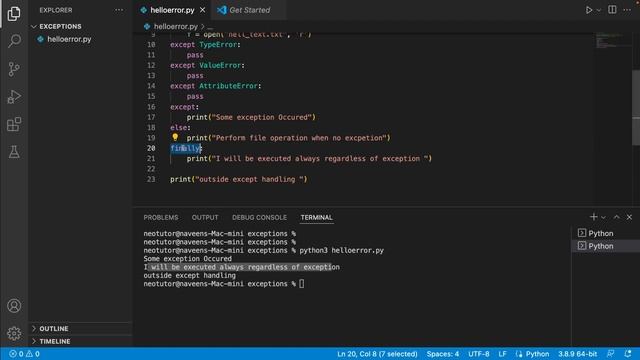Open errors and warnings status item
640x360 pixels.
pos(24,354)
